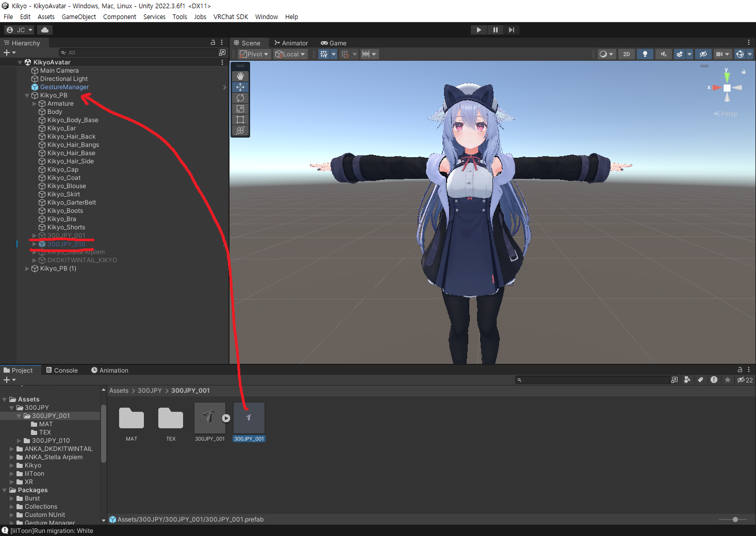Click the hierarchy search field
This screenshot has width=756, height=536.
click(138, 53)
